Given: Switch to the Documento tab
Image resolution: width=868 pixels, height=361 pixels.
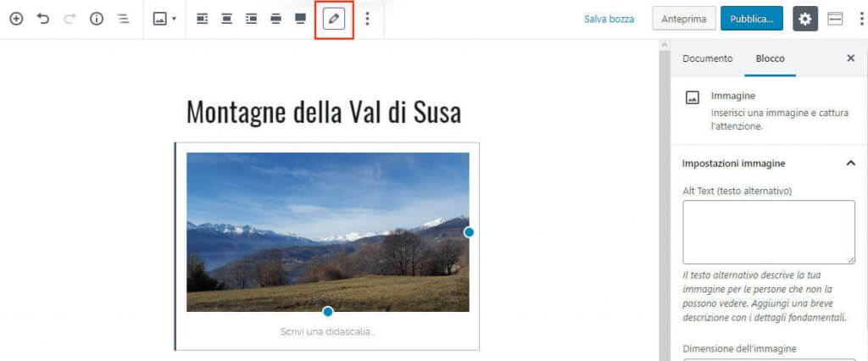Looking at the screenshot, I should pos(707,58).
